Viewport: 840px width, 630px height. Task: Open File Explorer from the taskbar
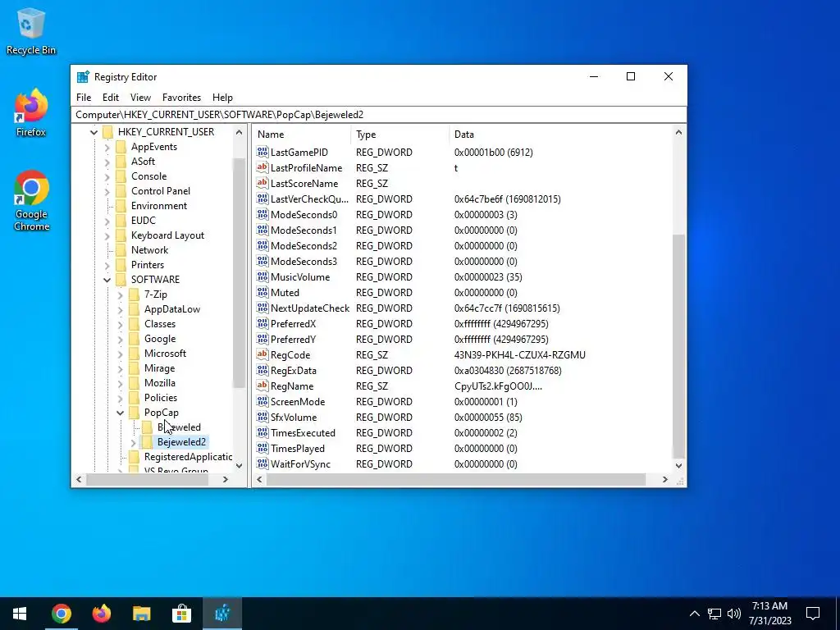click(141, 614)
